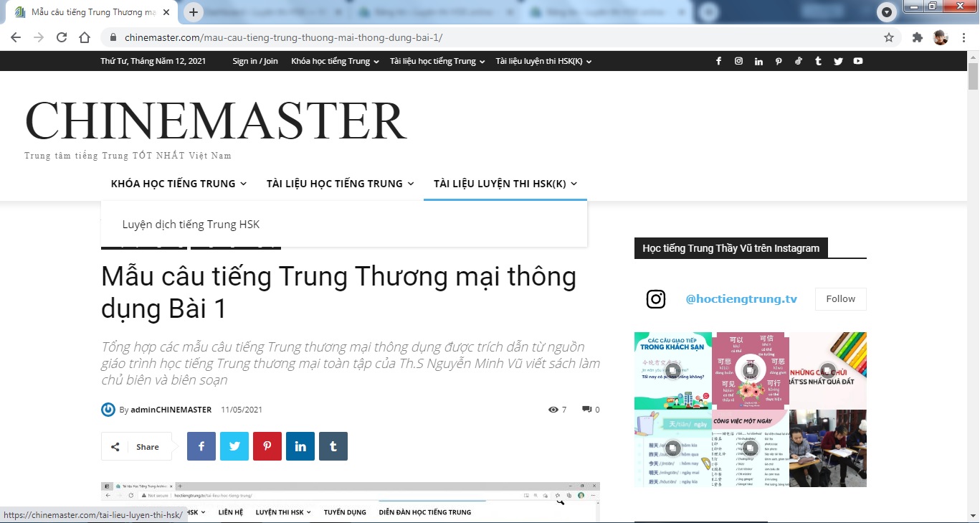The image size is (980, 523).
Task: Reload the page
Action: pyautogui.click(x=62, y=37)
